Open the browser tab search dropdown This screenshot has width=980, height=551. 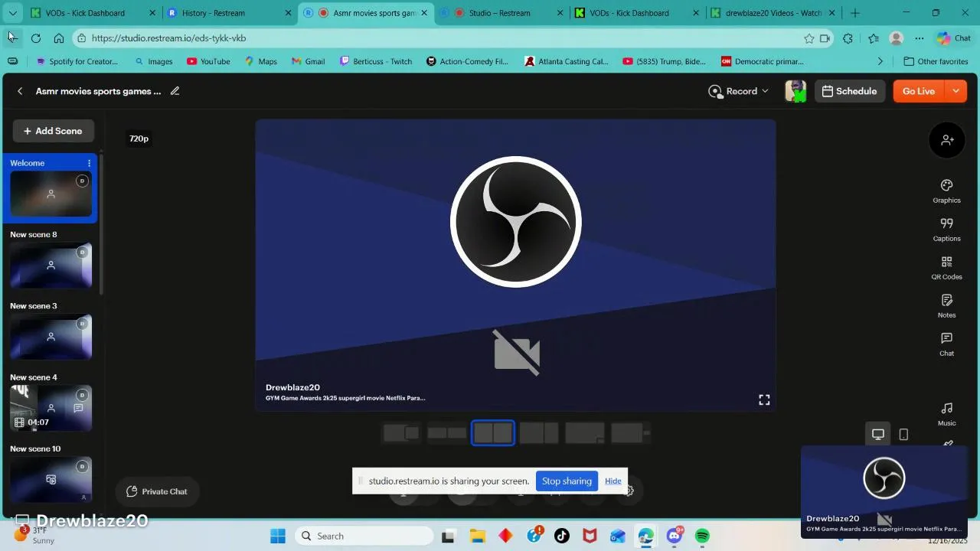[12, 13]
